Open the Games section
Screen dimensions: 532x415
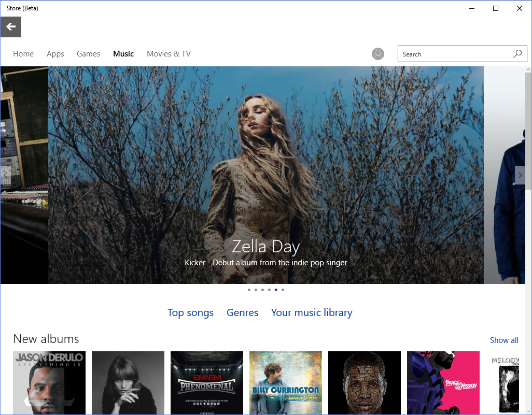click(x=88, y=53)
